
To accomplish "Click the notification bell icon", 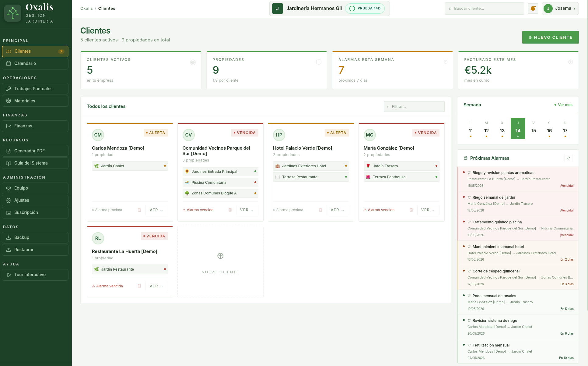I will pos(533,9).
